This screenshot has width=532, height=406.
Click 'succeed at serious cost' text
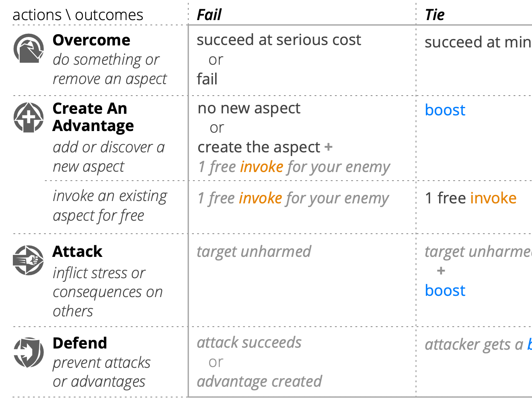click(279, 40)
